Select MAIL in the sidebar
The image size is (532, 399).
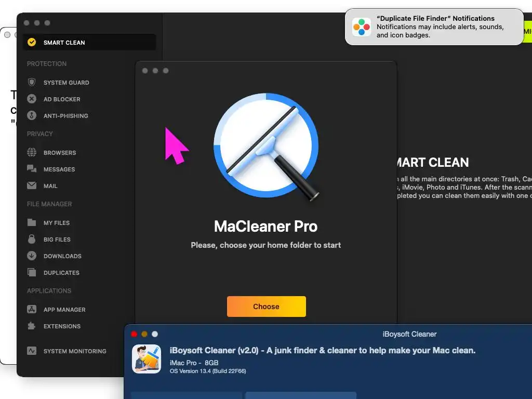[50, 186]
